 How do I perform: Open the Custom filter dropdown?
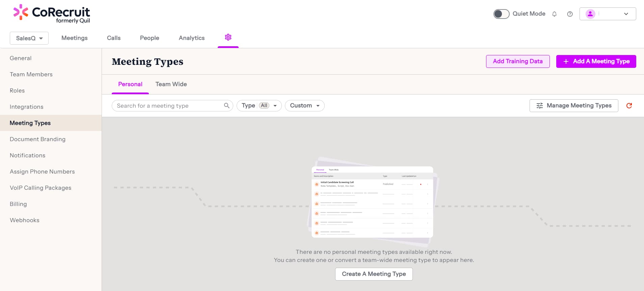[304, 106]
